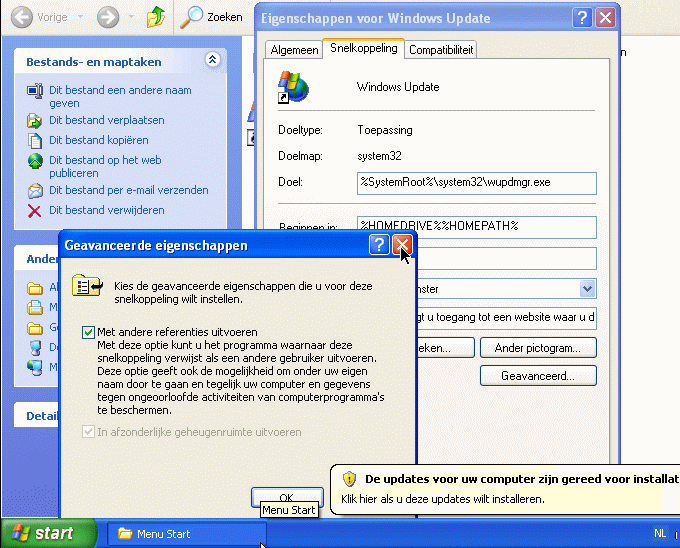Switch to the Algemeen tab
This screenshot has width=680, height=548.
(294, 50)
